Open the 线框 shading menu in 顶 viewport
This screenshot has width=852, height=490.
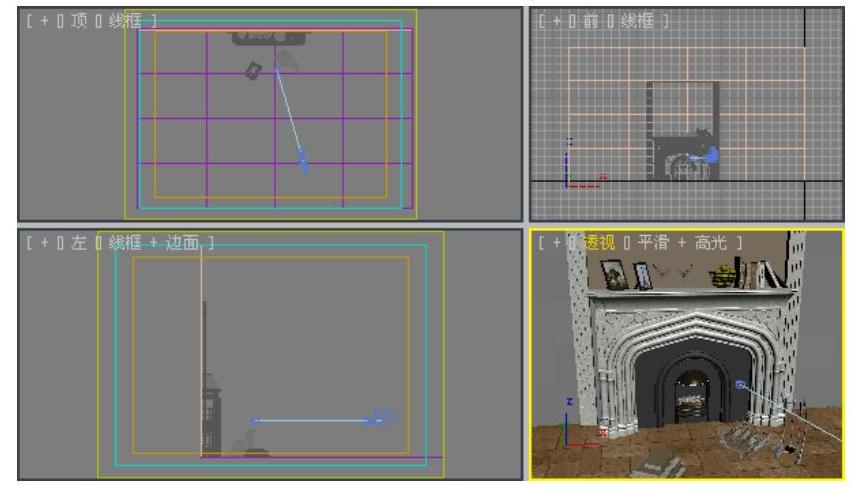click(125, 21)
